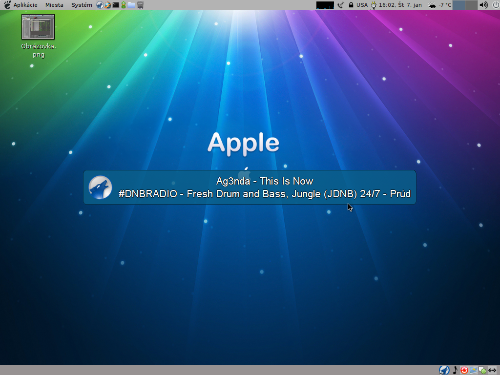The image size is (500, 375).
Task: Launch Firefox from the top panel
Action: [108, 5]
